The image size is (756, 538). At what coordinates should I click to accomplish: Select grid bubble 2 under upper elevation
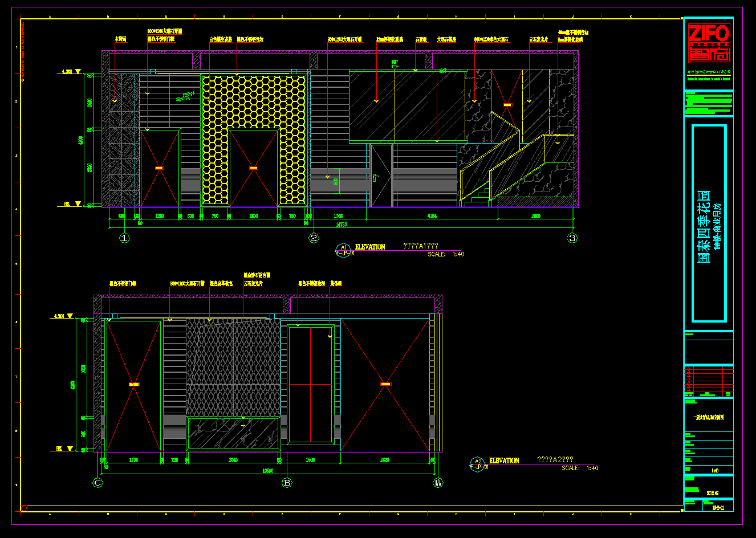[x=314, y=238]
